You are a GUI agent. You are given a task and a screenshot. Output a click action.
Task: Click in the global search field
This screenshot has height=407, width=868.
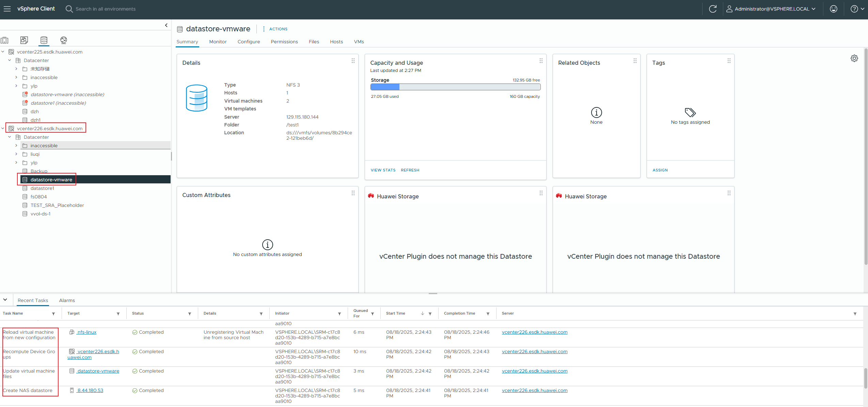[x=106, y=9]
